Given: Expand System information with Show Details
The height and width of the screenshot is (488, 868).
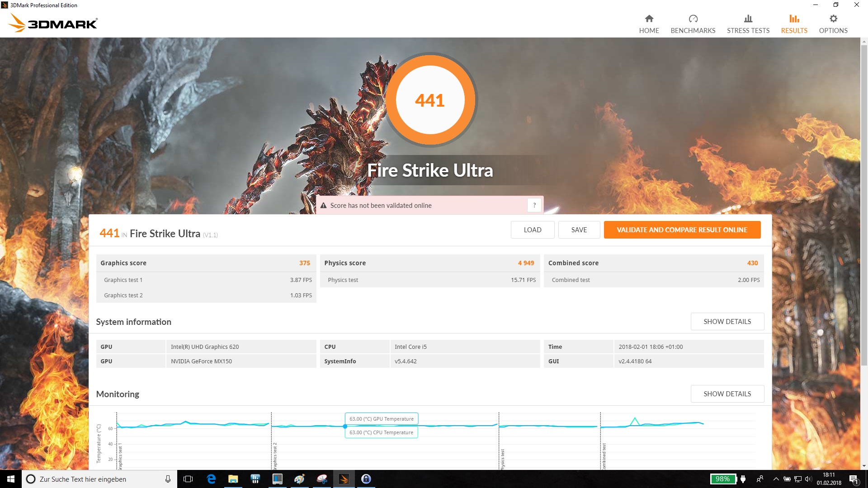Looking at the screenshot, I should 727,321.
